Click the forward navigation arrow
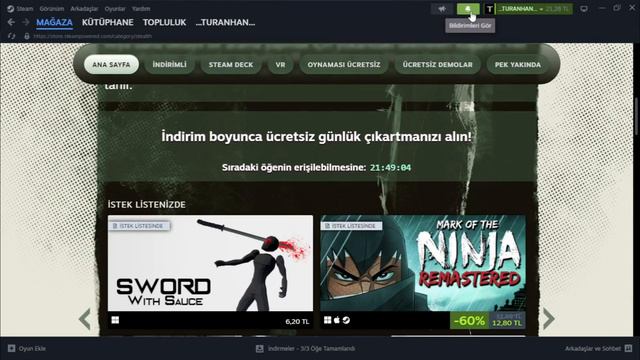The height and width of the screenshot is (360, 640). click(x=26, y=22)
